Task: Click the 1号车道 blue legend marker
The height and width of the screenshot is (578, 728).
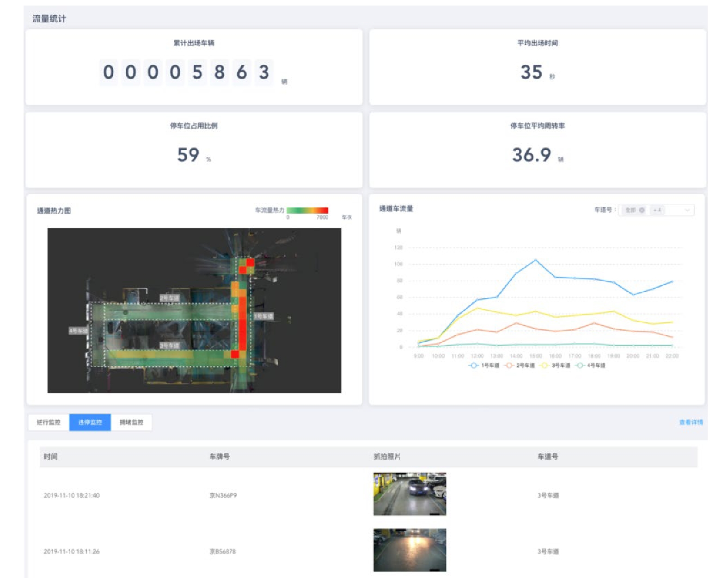Action: click(473, 365)
